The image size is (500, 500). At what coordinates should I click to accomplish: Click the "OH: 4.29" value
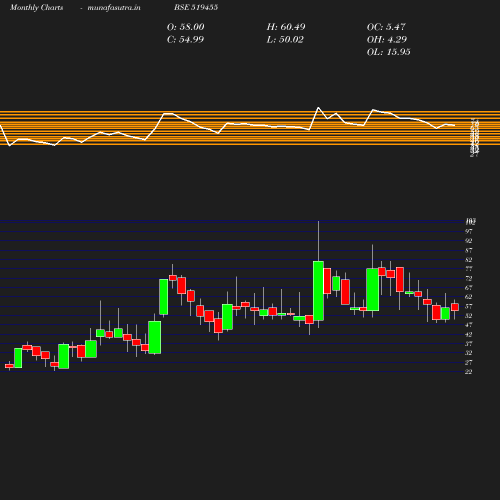coord(387,40)
